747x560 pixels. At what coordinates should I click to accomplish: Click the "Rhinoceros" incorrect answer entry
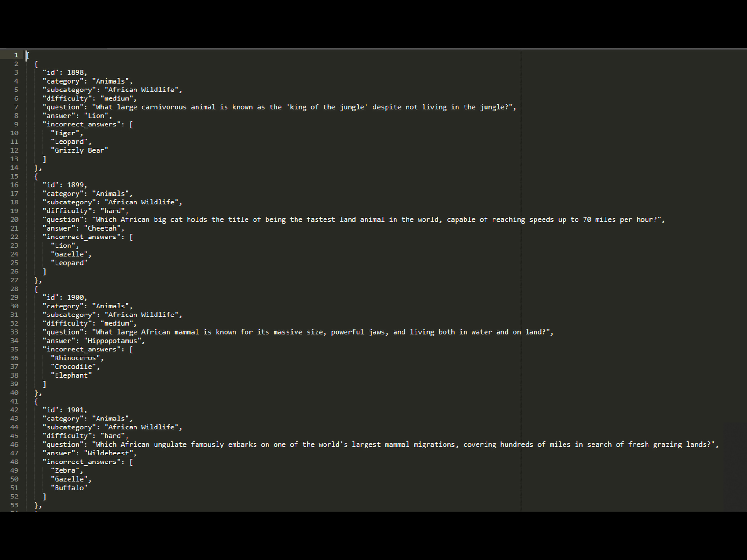pyautogui.click(x=78, y=358)
